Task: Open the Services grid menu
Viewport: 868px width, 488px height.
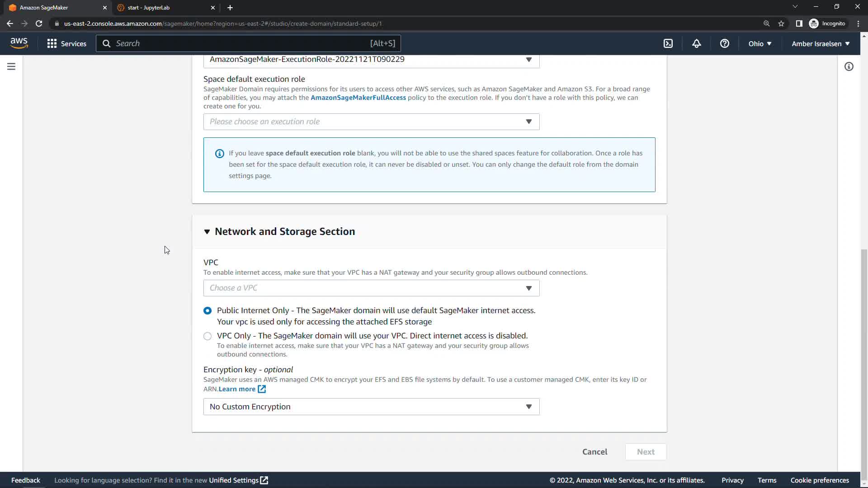Action: pyautogui.click(x=66, y=43)
